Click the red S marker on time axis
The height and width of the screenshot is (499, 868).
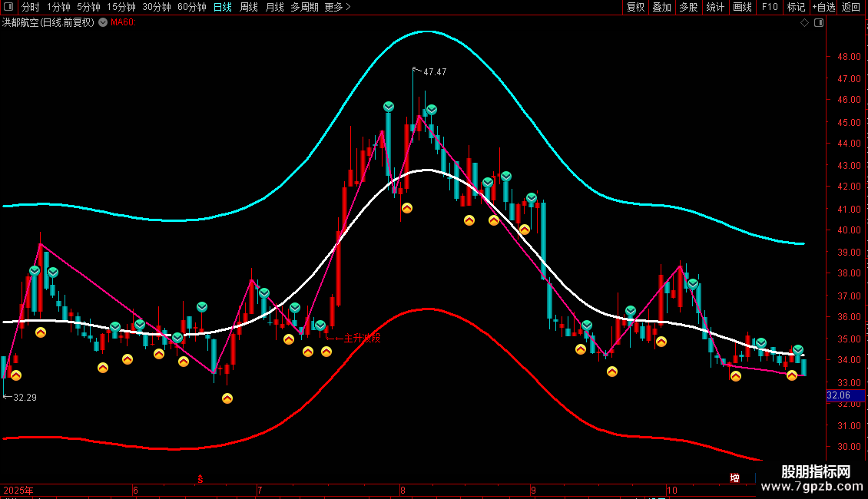200,480
